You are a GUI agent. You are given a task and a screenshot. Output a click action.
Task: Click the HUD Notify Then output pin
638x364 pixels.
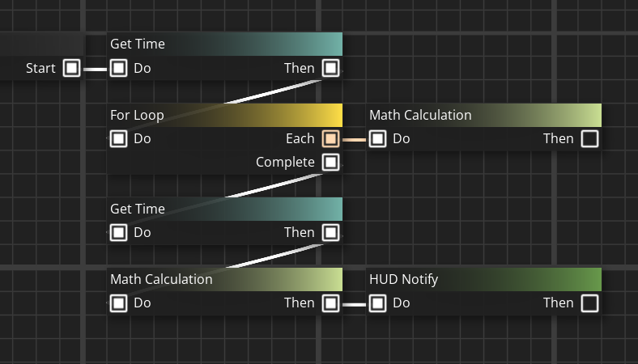(x=589, y=303)
